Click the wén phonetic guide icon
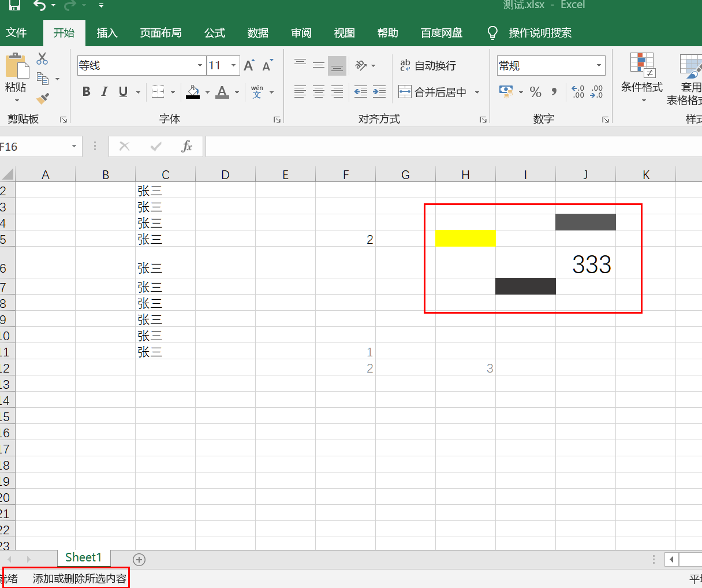This screenshot has height=588, width=702. click(257, 92)
